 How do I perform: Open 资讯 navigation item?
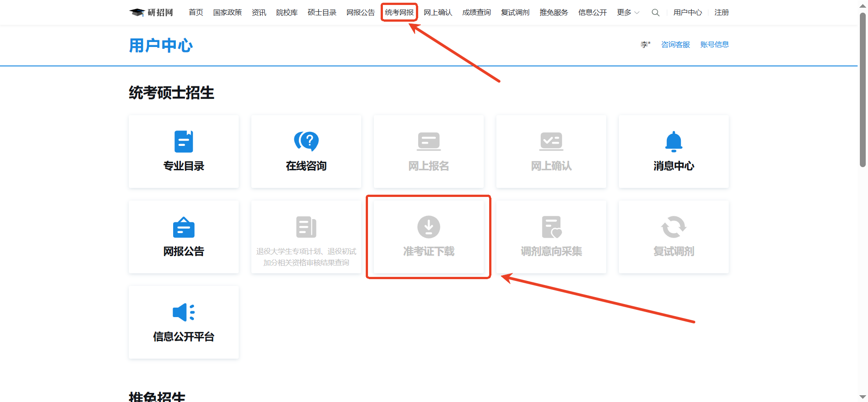[259, 13]
